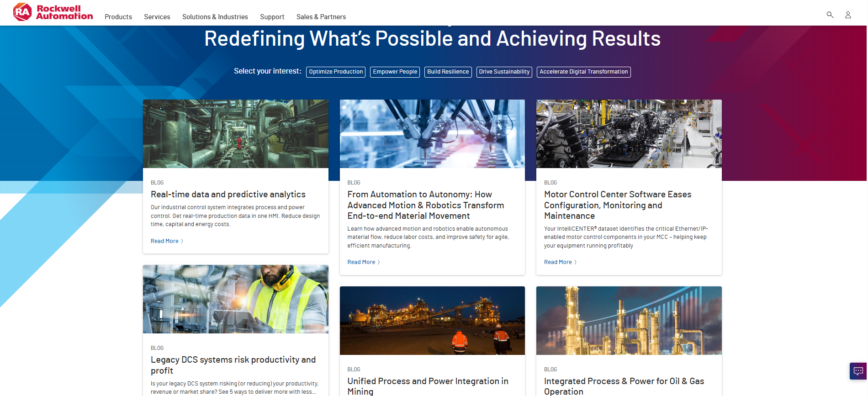Screen dimensions: 868x396
Task: Open Solutions & Industries menu
Action: pos(215,17)
